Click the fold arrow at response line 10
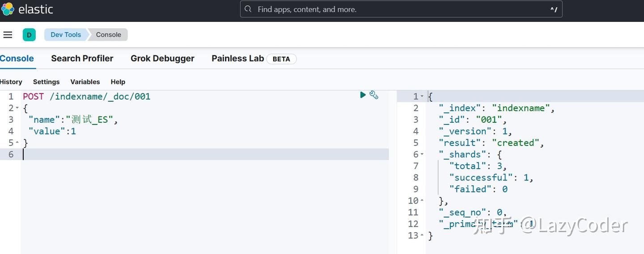This screenshot has height=254, width=644. (x=422, y=201)
